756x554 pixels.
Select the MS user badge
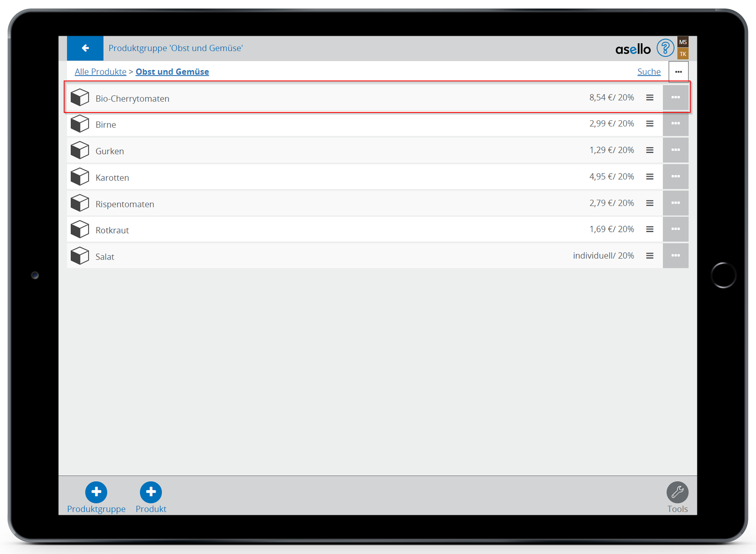(683, 42)
